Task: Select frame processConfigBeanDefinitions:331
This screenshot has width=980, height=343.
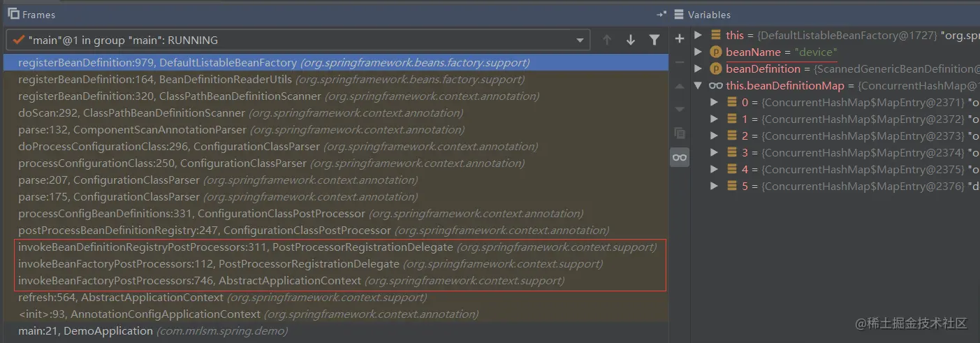Action: click(335, 214)
